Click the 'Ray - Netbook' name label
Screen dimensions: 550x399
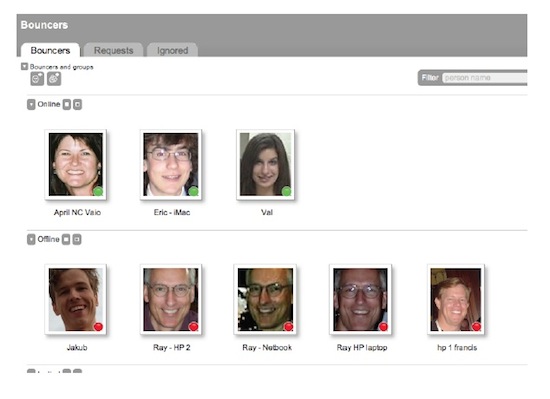[x=267, y=347]
